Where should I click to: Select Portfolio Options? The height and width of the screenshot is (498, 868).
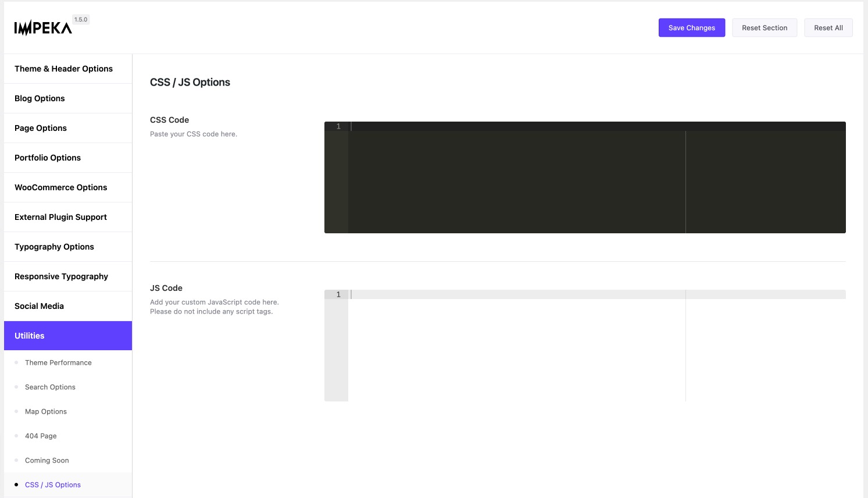pos(48,158)
